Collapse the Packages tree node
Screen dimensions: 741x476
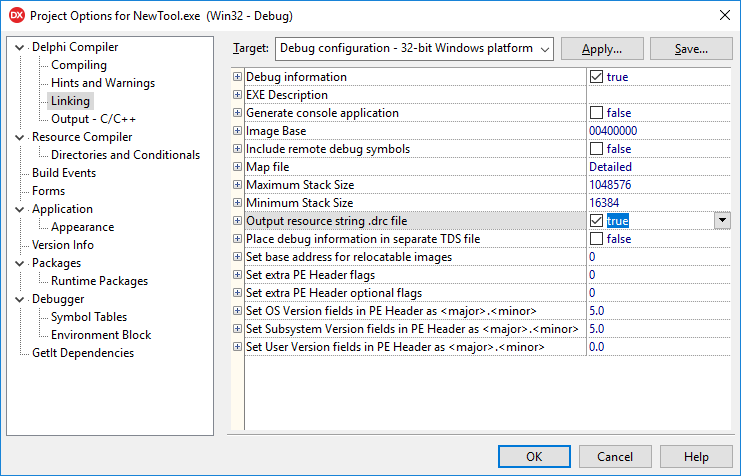click(19, 263)
